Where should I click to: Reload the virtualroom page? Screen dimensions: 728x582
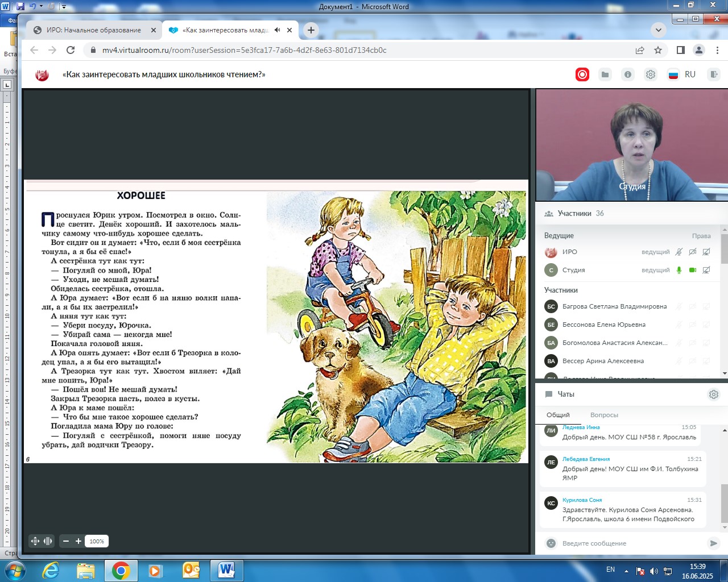(71, 50)
